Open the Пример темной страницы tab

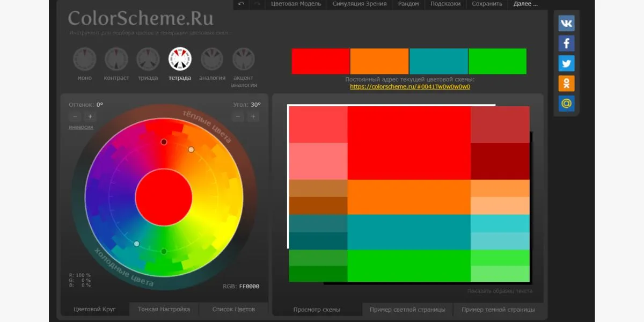point(498,310)
